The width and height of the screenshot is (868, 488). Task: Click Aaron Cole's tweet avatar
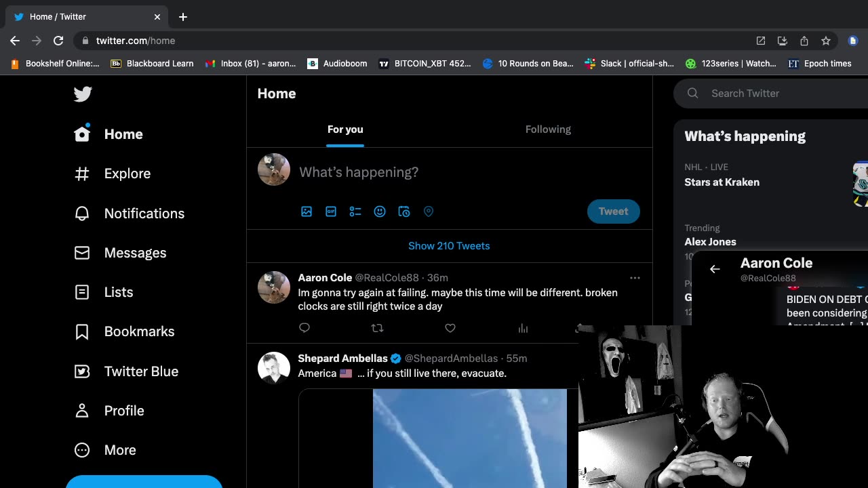pos(274,287)
